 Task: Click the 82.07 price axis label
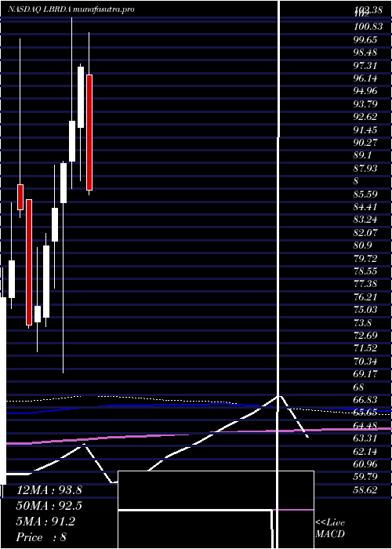pyautogui.click(x=365, y=232)
